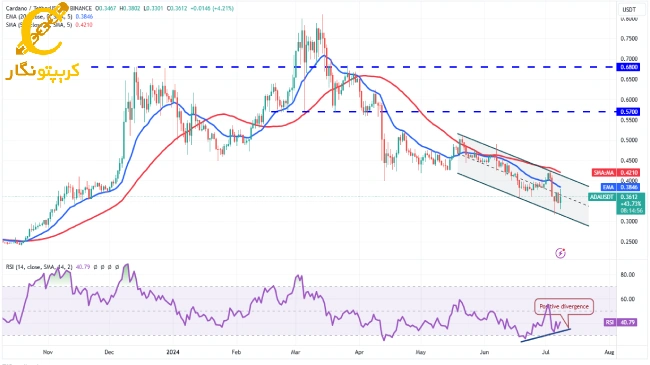The image size is (650, 365).
Task: Click the Kryptonegar gold coin logo
Action: [x=41, y=30]
